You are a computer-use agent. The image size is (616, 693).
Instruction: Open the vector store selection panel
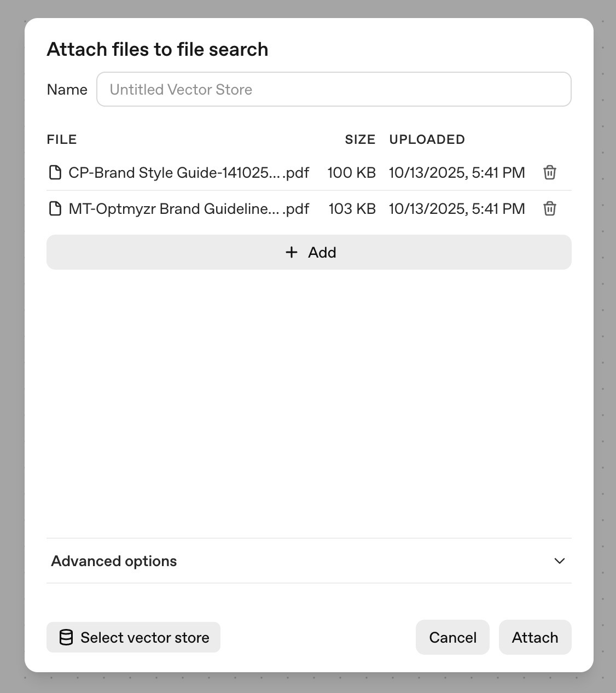coord(133,637)
